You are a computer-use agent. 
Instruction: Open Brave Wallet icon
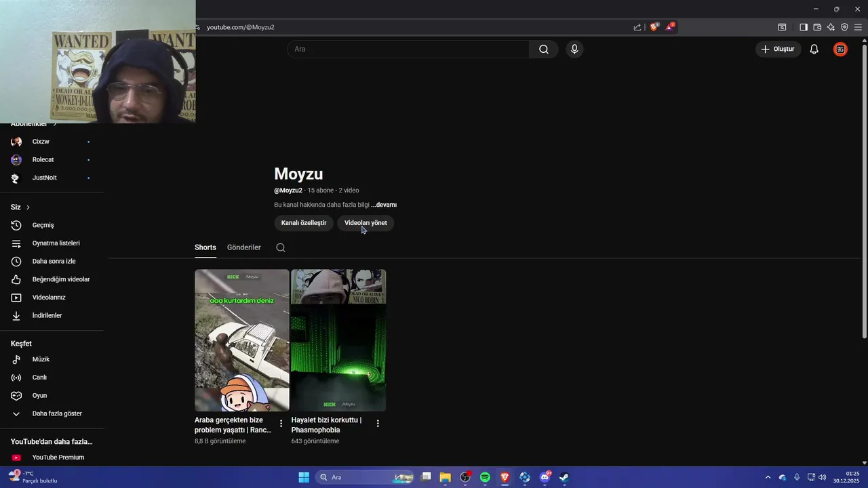[x=817, y=27]
